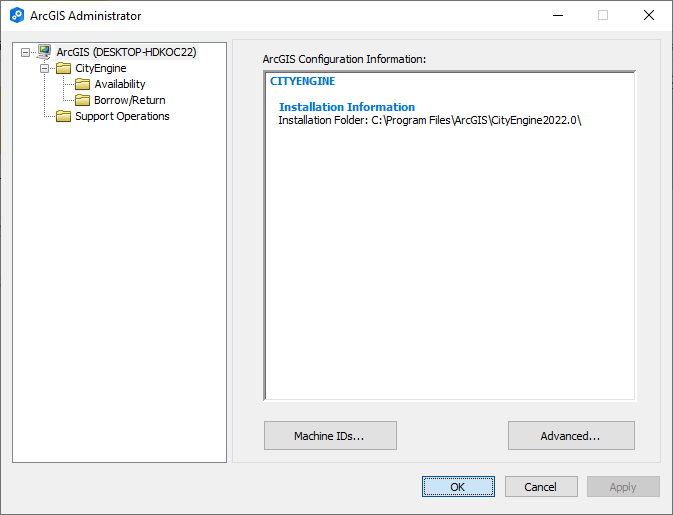Select ArcGIS (DESKTOP-HDKOC22) tree label

127,52
